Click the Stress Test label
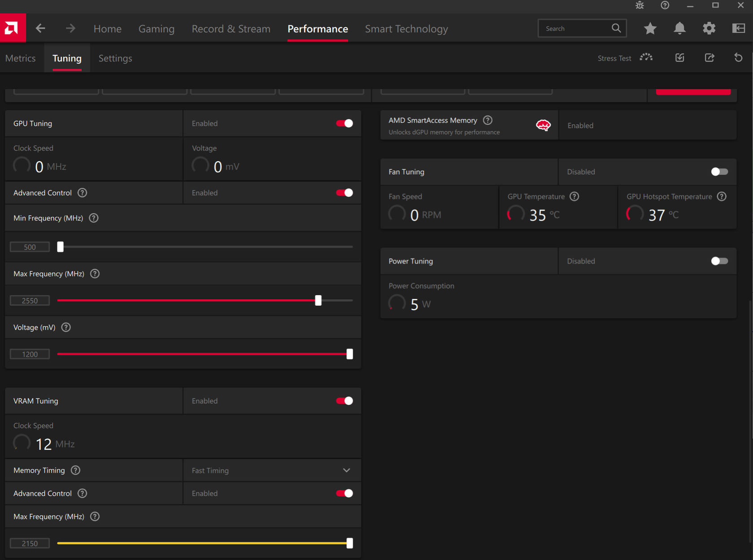Image resolution: width=753 pixels, height=560 pixels. [614, 58]
